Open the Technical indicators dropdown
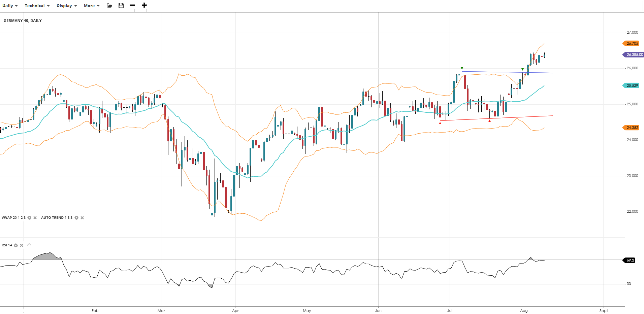 tap(37, 6)
